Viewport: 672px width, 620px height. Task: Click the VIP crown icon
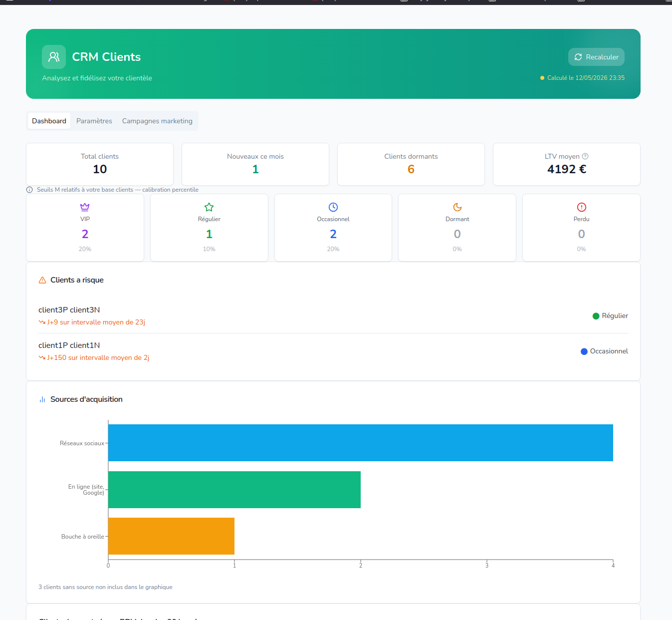[85, 207]
